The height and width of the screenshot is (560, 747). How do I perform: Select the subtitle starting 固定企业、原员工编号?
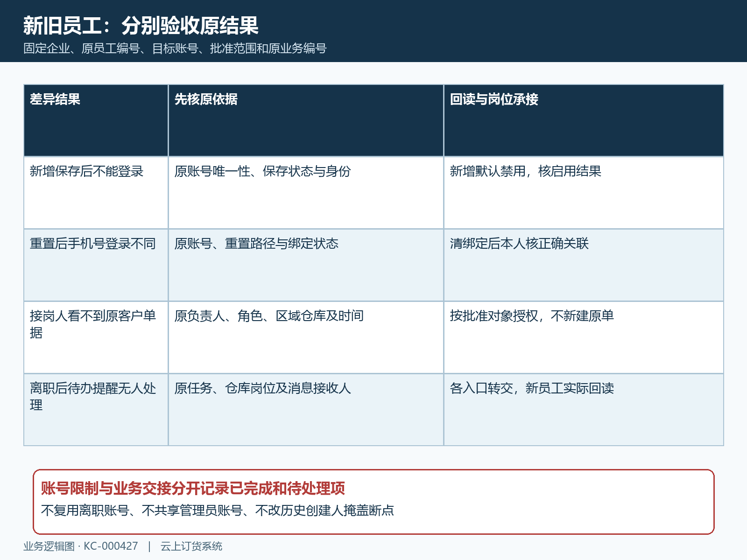pyautogui.click(x=175, y=49)
